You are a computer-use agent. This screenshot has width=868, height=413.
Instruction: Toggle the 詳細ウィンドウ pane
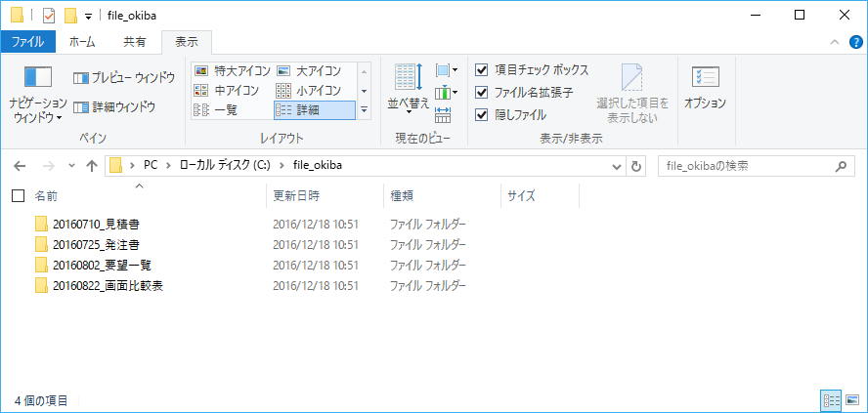[114, 106]
